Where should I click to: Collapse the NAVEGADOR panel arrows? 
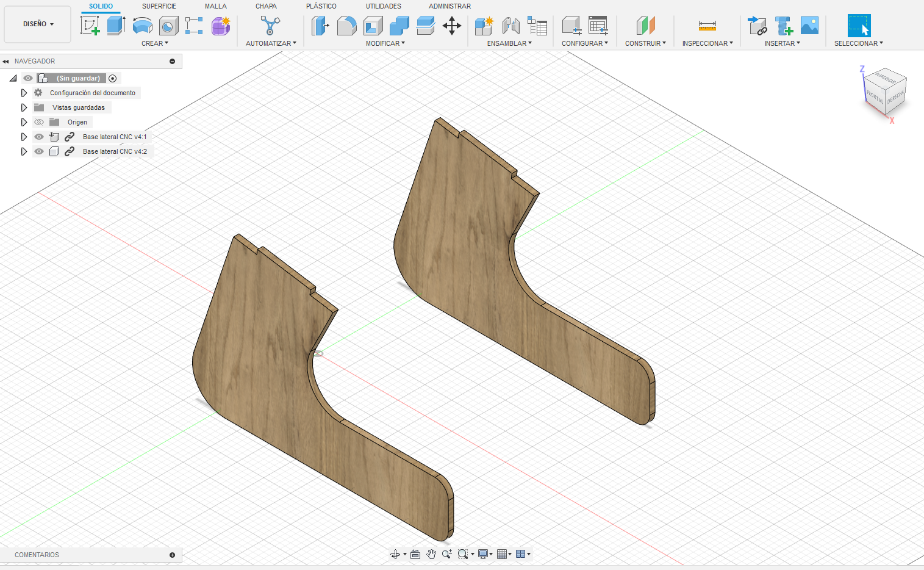[x=5, y=61]
